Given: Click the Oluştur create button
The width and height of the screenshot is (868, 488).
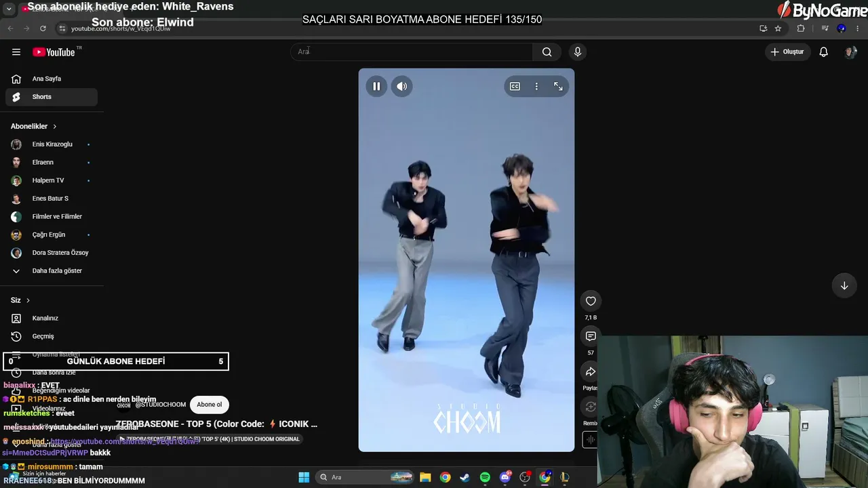Looking at the screenshot, I should [787, 52].
